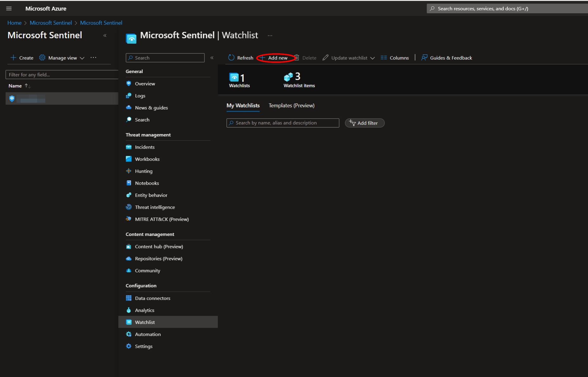The image size is (588, 377).
Task: Open the Analytics menu item
Action: point(145,310)
